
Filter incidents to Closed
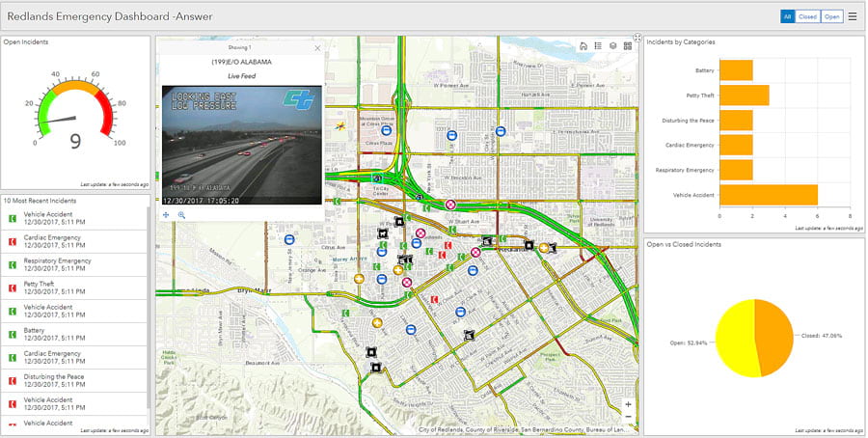807,16
